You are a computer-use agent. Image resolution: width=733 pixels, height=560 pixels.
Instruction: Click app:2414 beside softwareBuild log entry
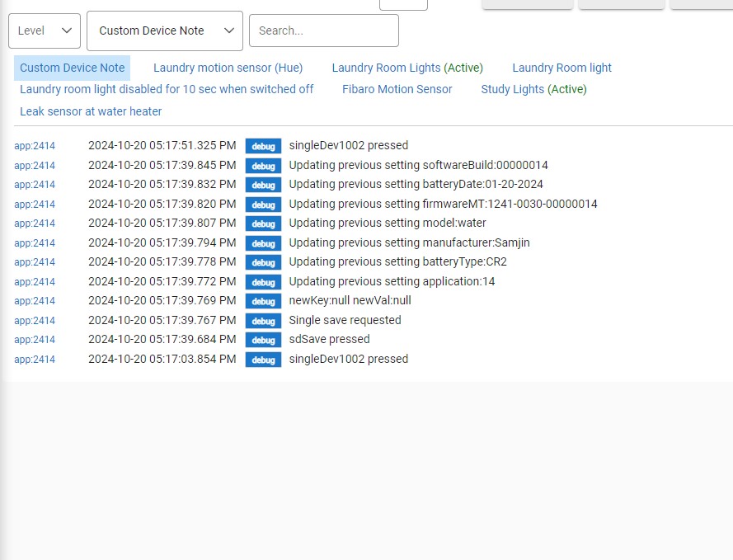(35, 166)
